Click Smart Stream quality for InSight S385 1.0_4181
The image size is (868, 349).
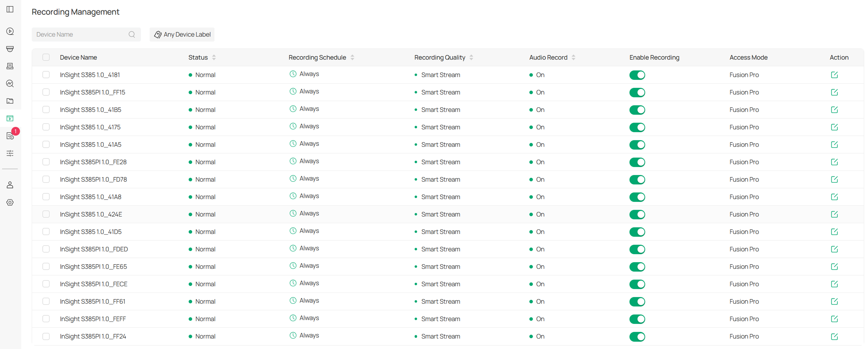[440, 75]
